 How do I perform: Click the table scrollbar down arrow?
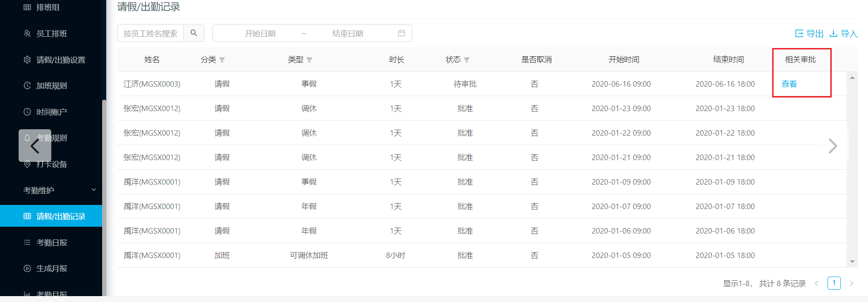(852, 262)
